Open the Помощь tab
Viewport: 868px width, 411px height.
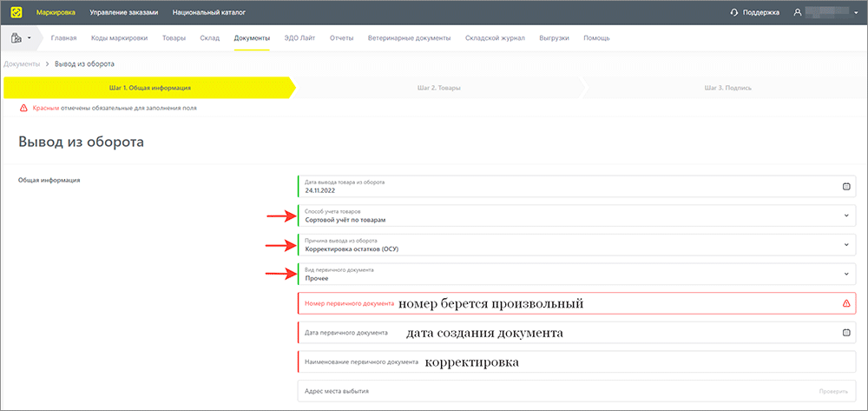[597, 38]
